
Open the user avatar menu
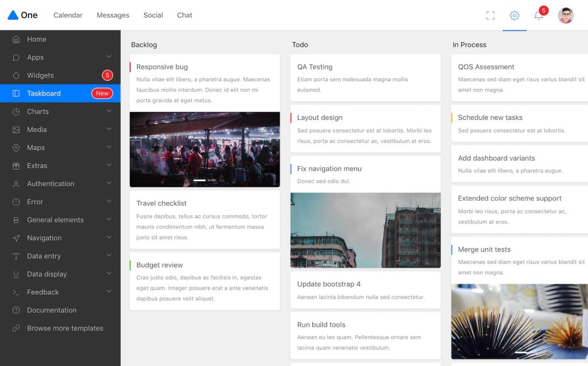(x=566, y=15)
